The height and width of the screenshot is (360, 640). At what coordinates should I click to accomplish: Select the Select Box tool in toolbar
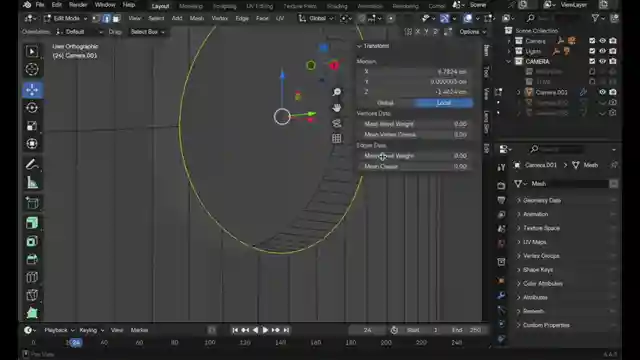pyautogui.click(x=32, y=51)
